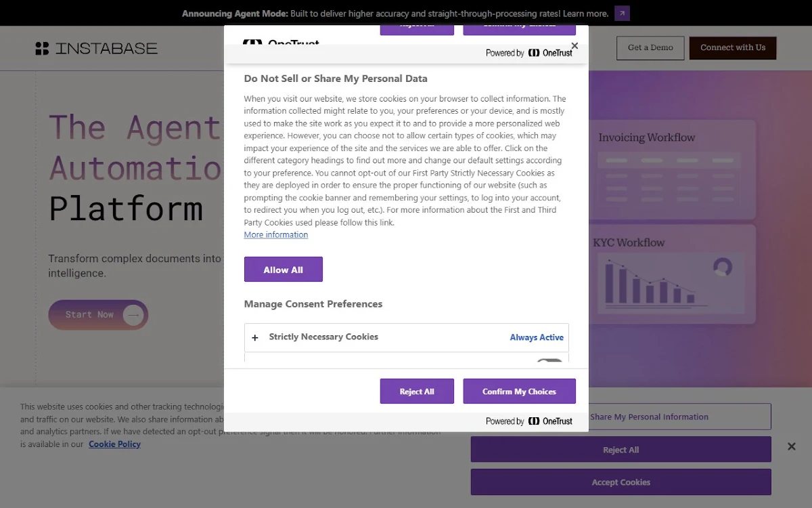The image size is (812, 508).
Task: Click the Allow All button
Action: pos(283,270)
